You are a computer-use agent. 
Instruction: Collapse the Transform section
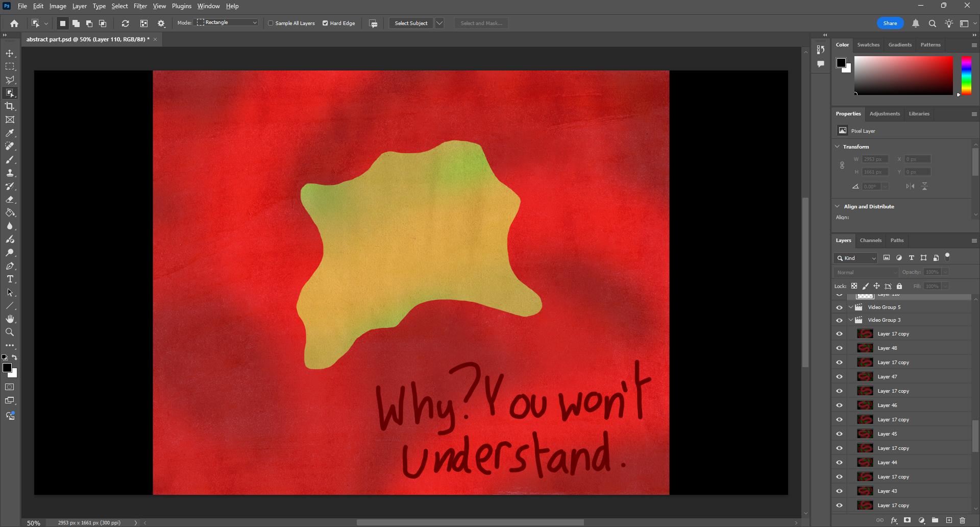(837, 147)
